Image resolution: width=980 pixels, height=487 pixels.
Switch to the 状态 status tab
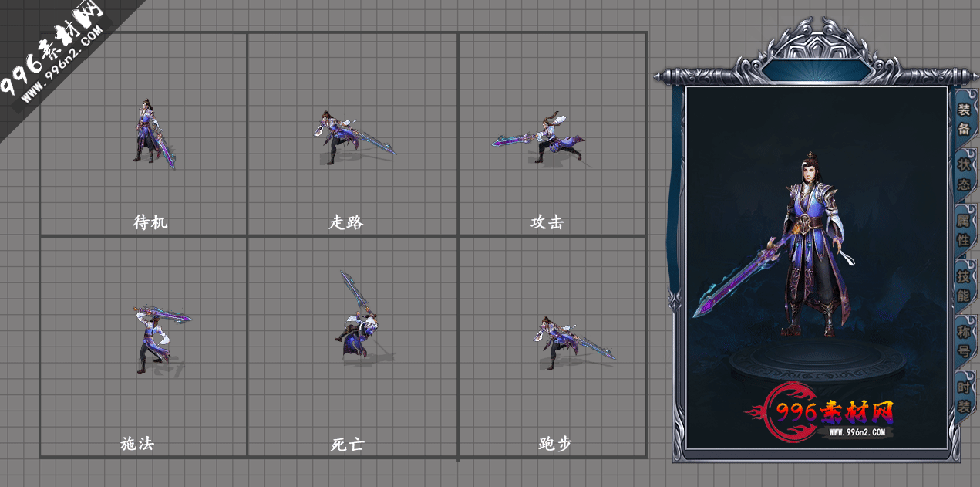coord(964,174)
